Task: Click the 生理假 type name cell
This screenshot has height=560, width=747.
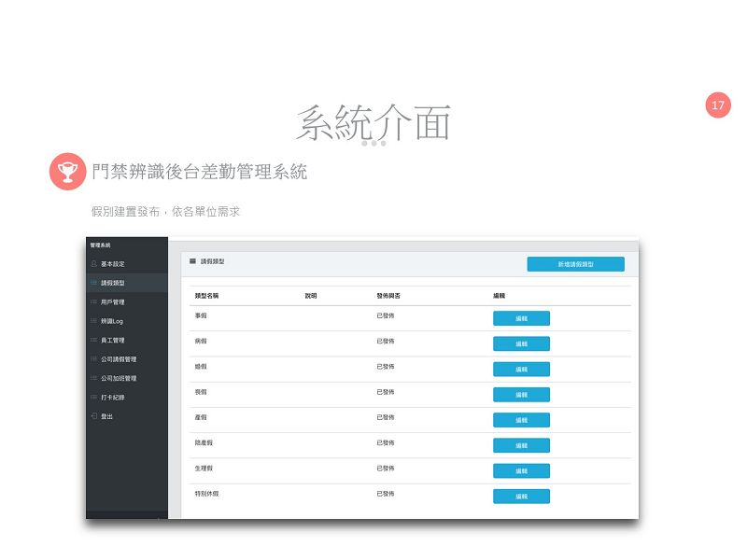Action: (x=204, y=469)
